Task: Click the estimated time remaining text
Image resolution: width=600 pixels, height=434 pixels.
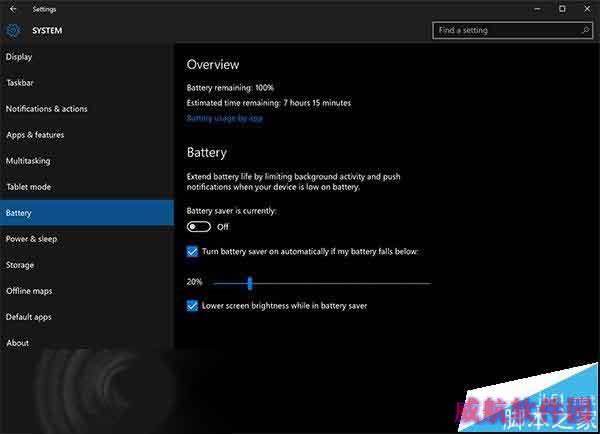Action: tap(269, 103)
